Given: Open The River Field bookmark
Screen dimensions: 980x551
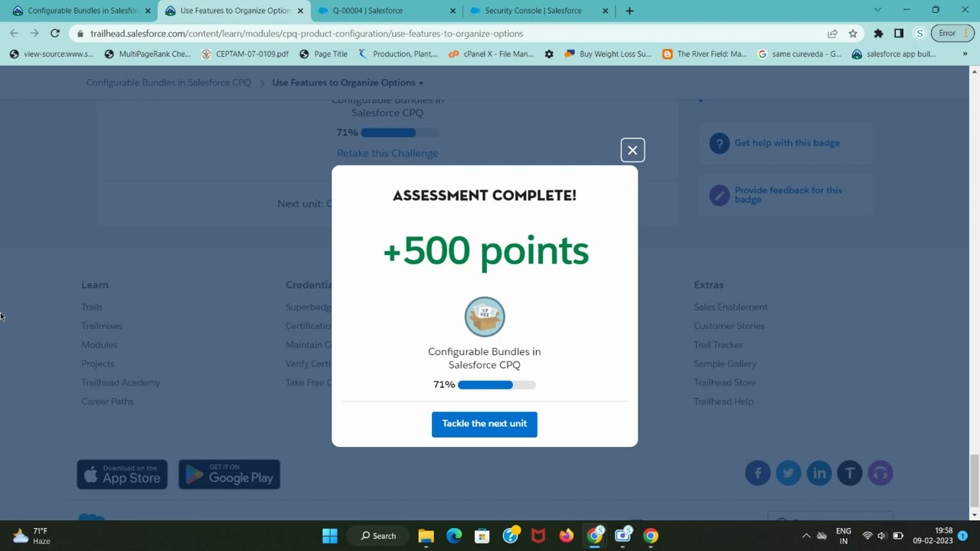Looking at the screenshot, I should coord(704,54).
